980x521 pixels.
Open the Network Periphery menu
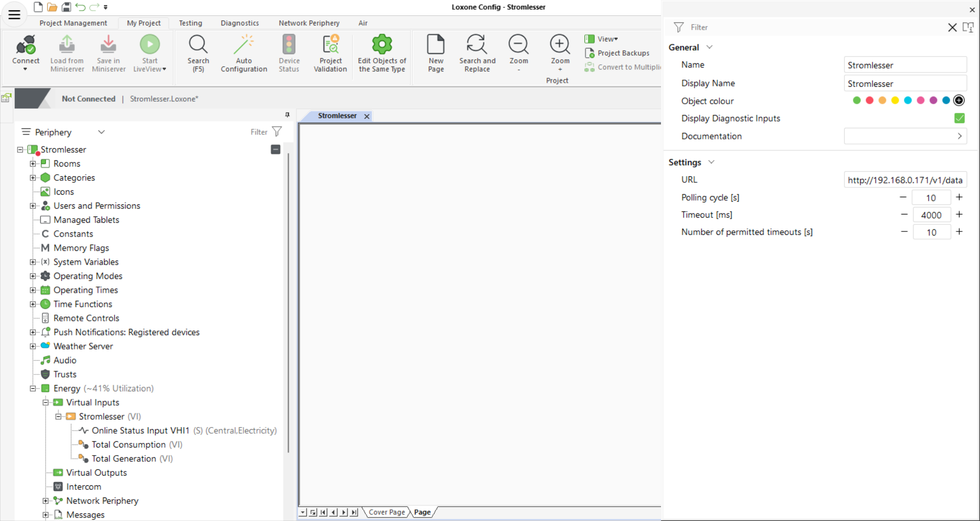(309, 23)
